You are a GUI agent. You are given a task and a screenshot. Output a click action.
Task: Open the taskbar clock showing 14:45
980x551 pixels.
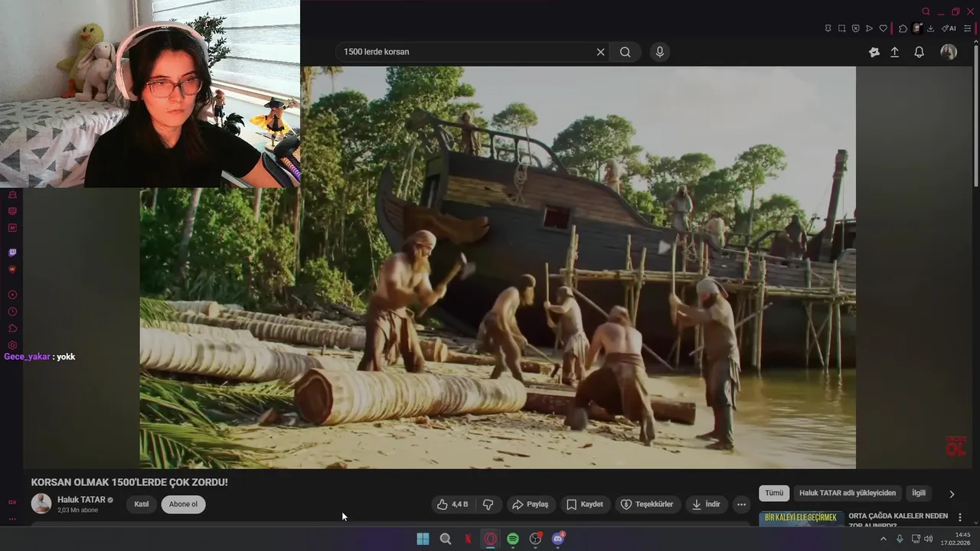pyautogui.click(x=956, y=539)
